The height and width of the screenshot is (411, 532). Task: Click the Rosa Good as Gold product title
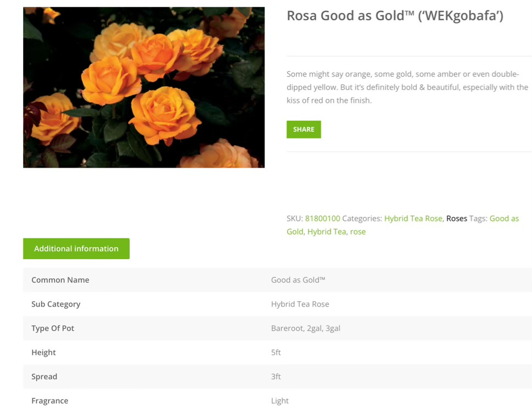[395, 16]
